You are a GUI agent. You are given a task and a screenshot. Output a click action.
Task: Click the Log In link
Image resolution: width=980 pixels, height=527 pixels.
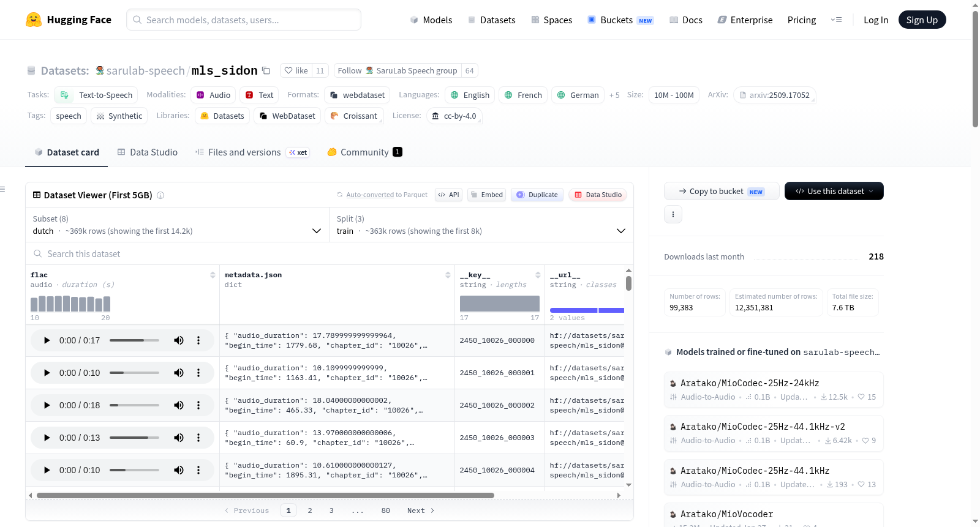tap(876, 20)
